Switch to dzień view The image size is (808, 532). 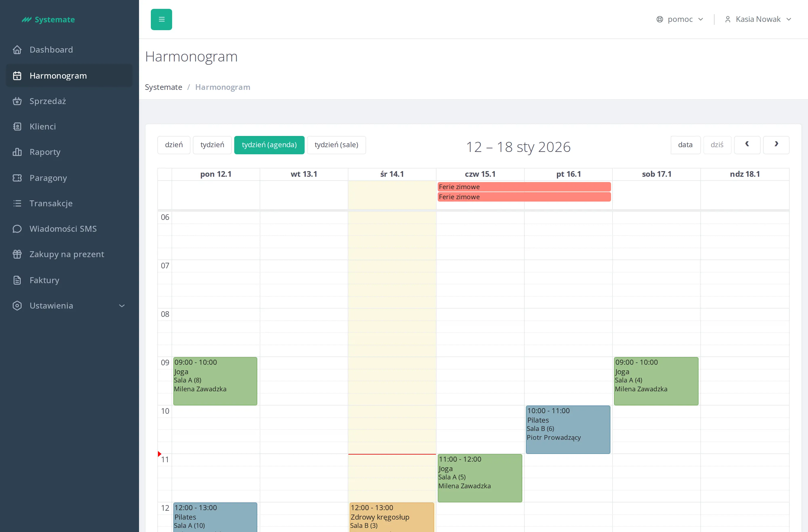click(x=174, y=145)
